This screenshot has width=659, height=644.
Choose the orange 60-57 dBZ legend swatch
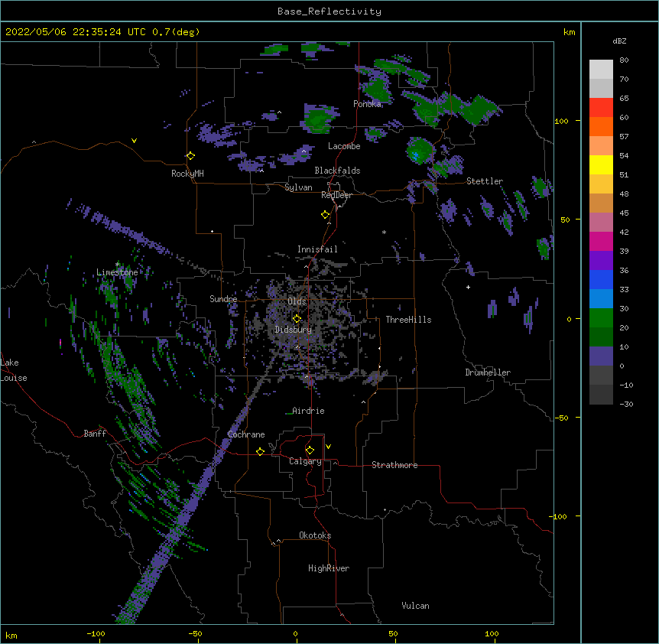point(601,127)
